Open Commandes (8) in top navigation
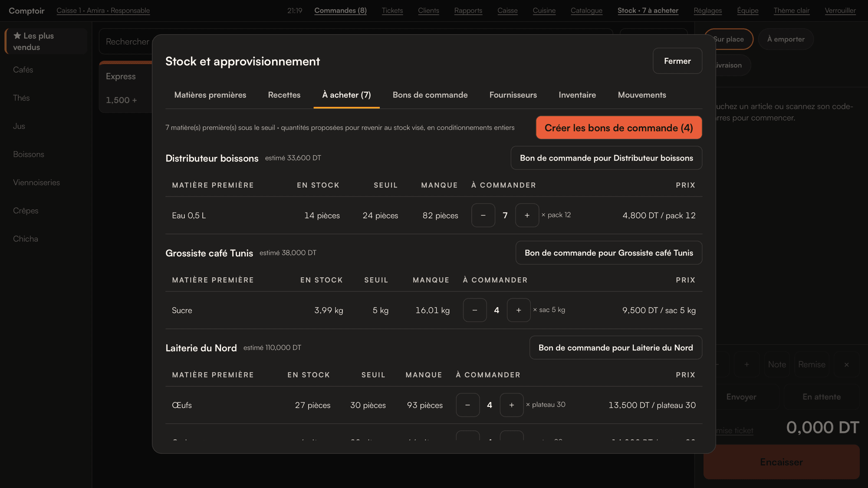The height and width of the screenshot is (488, 868). 340,10
